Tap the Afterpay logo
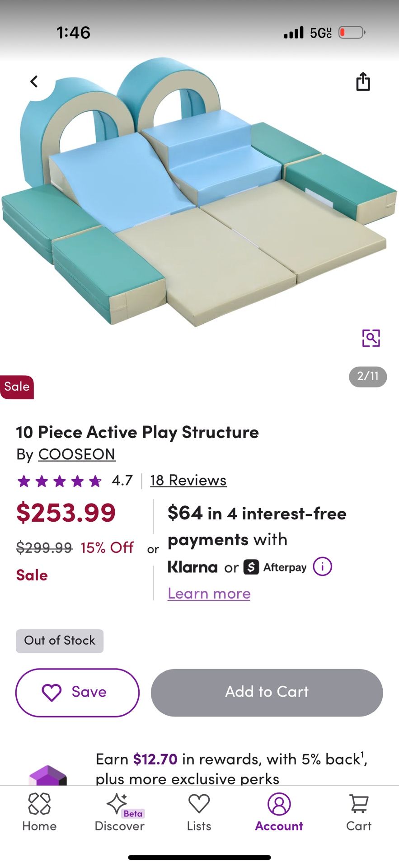 tap(275, 567)
